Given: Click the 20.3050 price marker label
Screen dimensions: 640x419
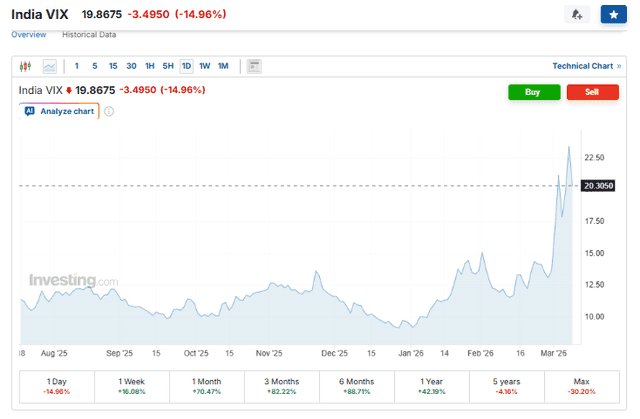Looking at the screenshot, I should [x=598, y=186].
